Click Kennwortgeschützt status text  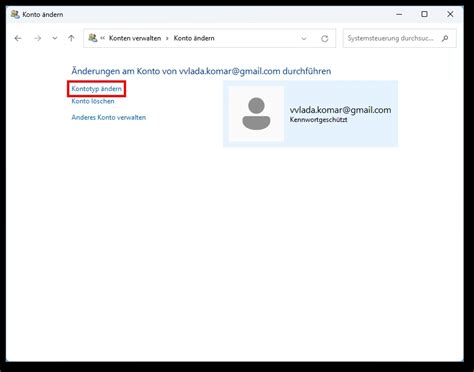pos(318,120)
